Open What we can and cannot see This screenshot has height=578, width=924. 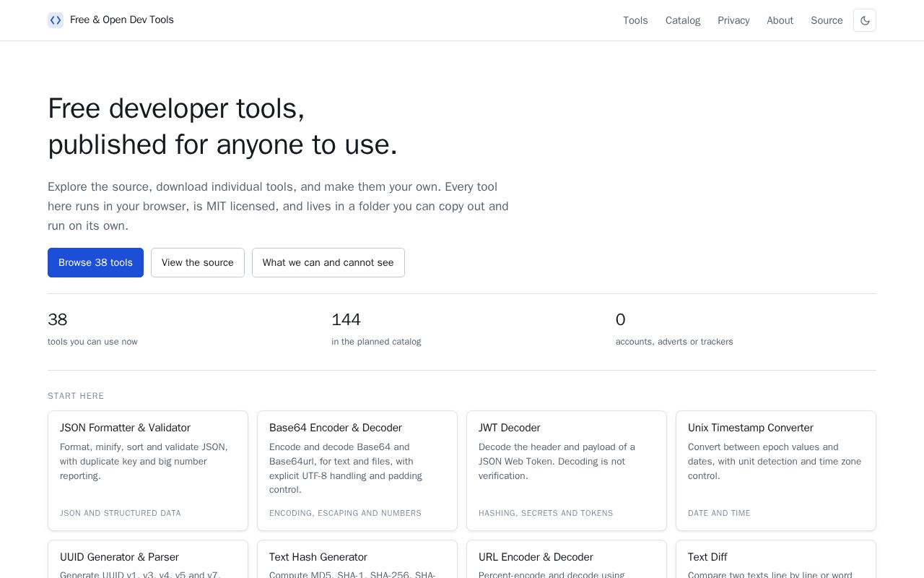point(328,262)
